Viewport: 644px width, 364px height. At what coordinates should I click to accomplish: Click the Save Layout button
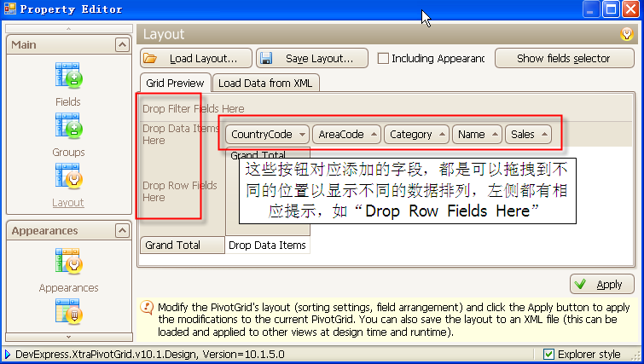click(312, 58)
